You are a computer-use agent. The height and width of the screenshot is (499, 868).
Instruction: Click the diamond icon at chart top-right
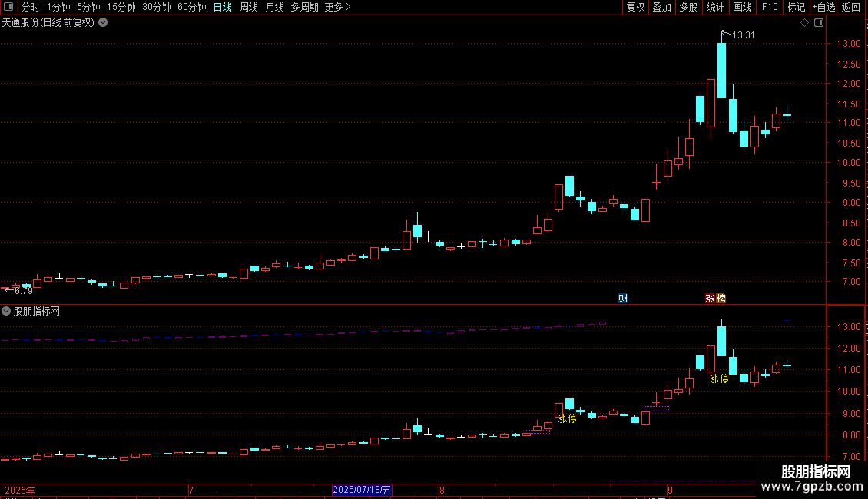coord(804,23)
